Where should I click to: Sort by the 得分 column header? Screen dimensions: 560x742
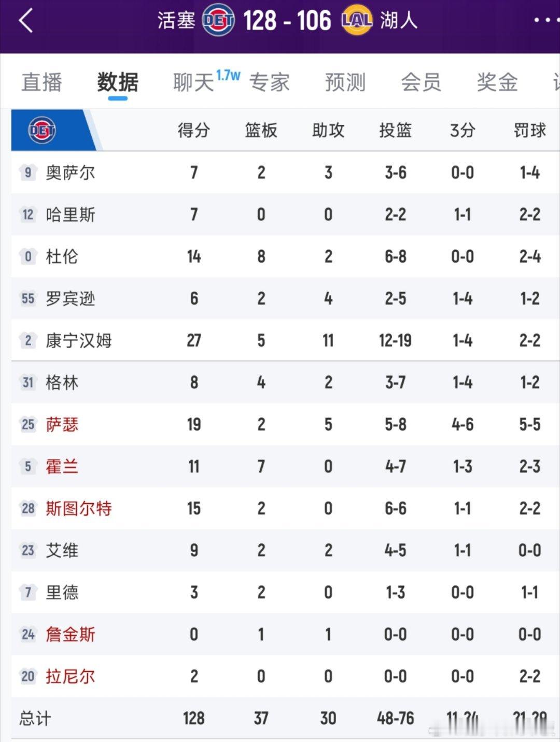pyautogui.click(x=193, y=130)
